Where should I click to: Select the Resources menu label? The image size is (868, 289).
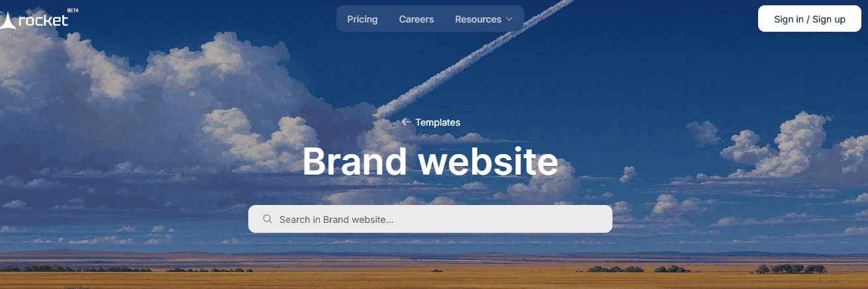tap(478, 19)
